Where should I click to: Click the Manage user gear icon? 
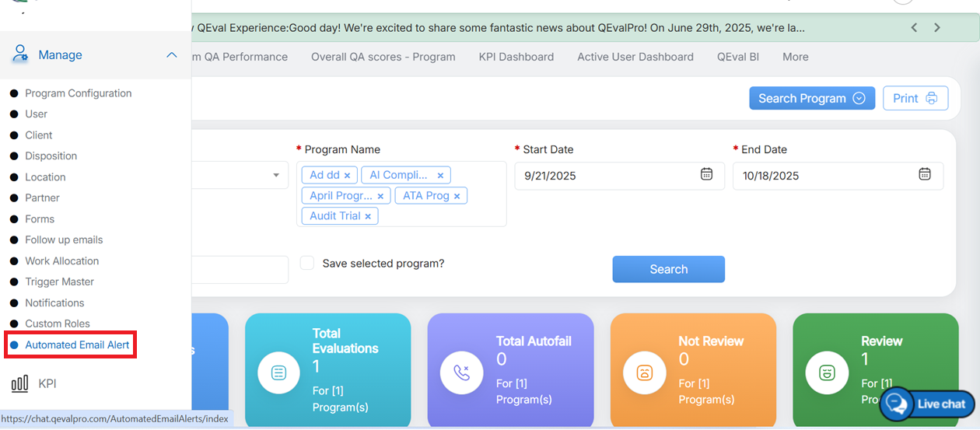coord(20,54)
